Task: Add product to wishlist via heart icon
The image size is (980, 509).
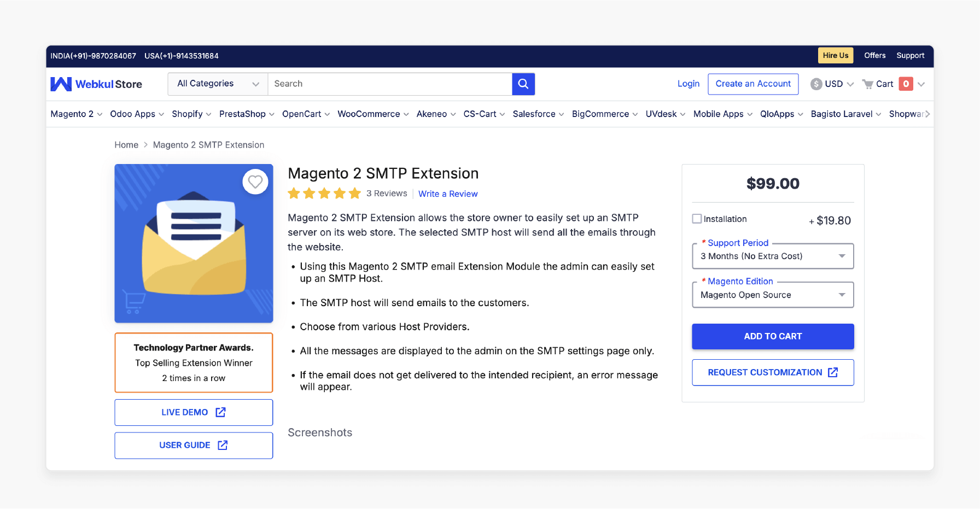Action: 255,182
